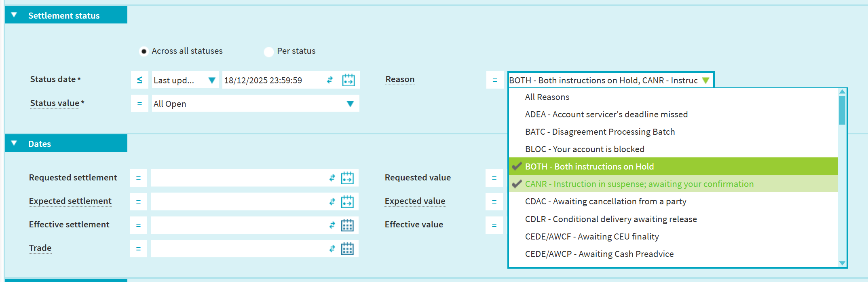Open the Expected settlement calendar picker

pos(347,201)
